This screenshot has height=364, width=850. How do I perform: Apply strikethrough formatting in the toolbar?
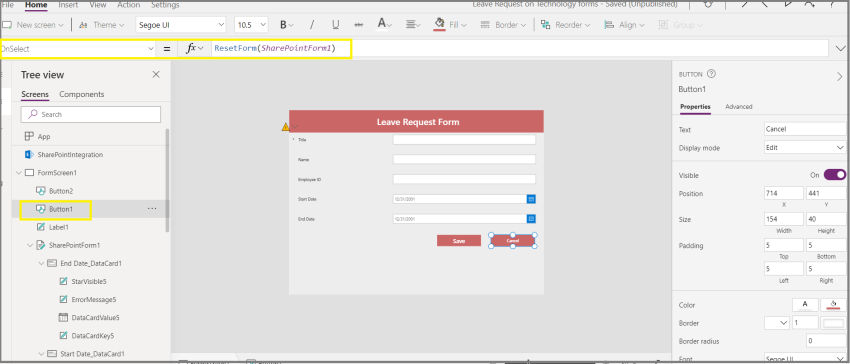[x=358, y=24]
